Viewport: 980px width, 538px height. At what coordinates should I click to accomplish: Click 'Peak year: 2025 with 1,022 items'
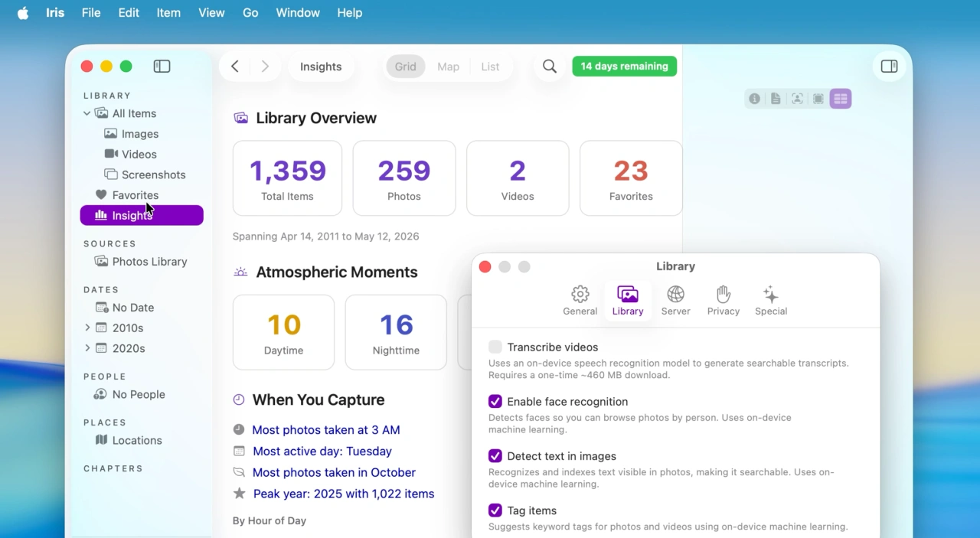click(x=344, y=494)
